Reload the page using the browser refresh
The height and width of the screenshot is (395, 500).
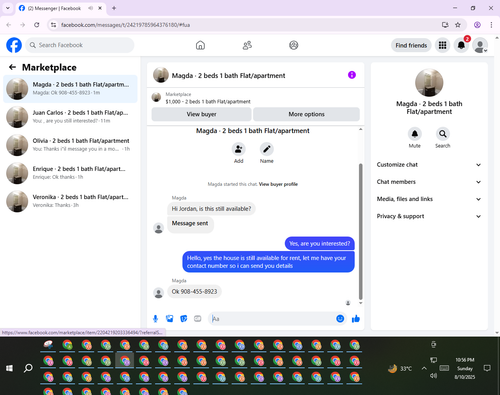point(37,25)
